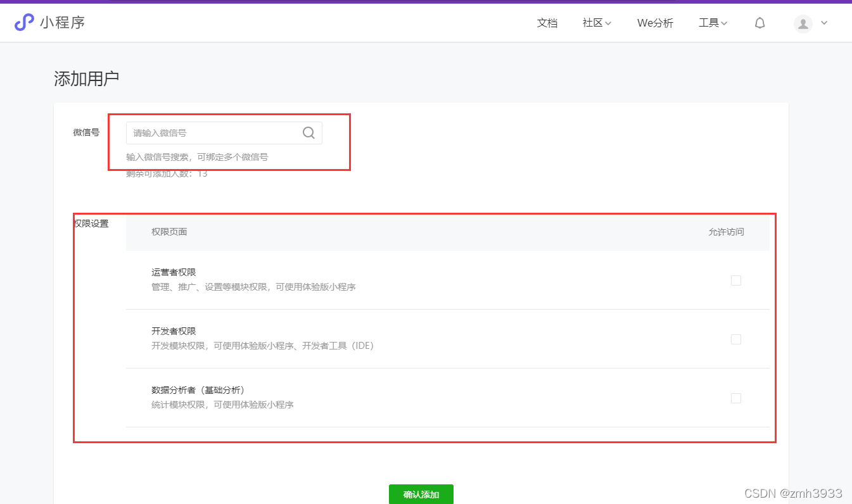Expand the 工具 dropdown menu
This screenshot has width=852, height=504.
pos(713,23)
